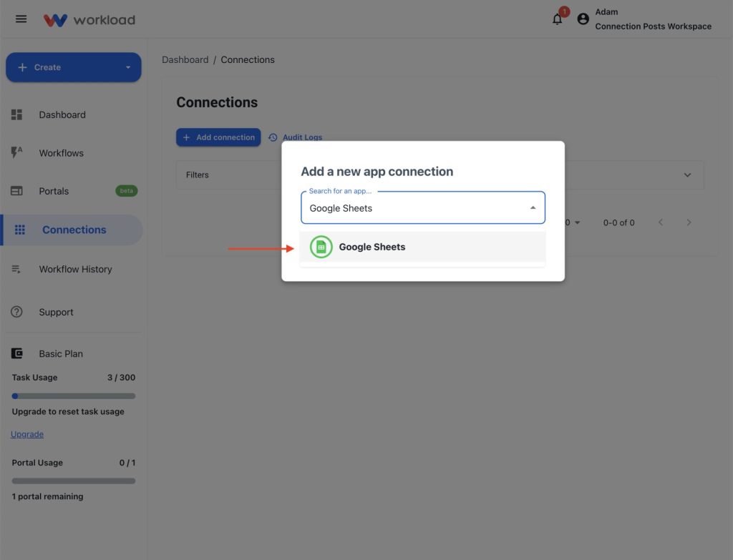
Task: Select Google Sheets from the results
Action: (422, 247)
